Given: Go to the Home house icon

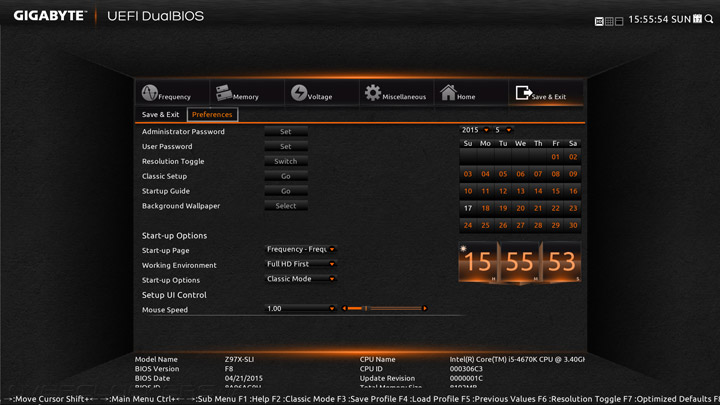Looking at the screenshot, I should point(448,92).
